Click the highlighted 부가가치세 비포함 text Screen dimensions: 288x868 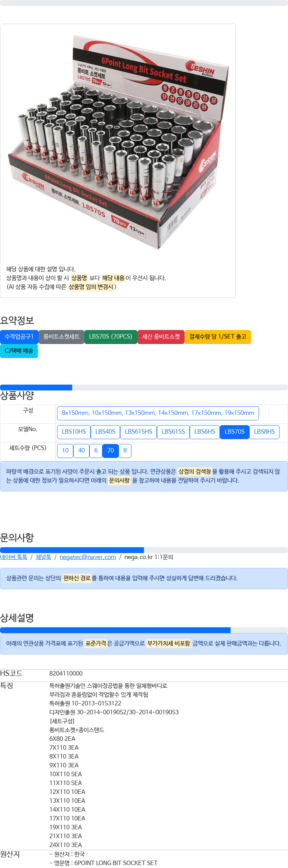tap(169, 643)
